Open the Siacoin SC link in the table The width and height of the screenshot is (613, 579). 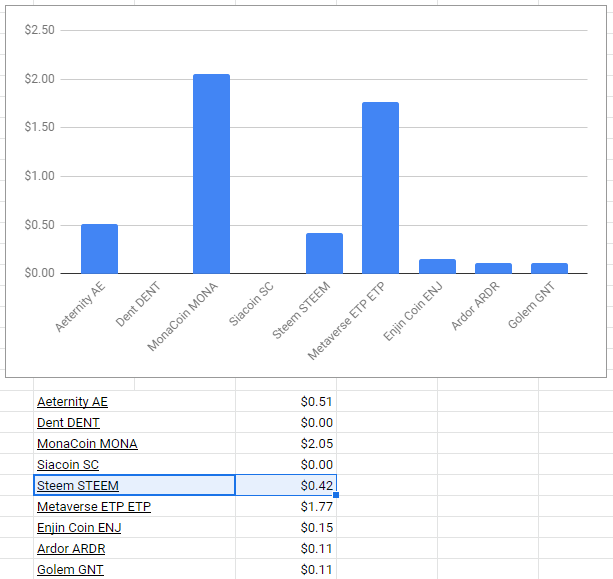point(68,464)
